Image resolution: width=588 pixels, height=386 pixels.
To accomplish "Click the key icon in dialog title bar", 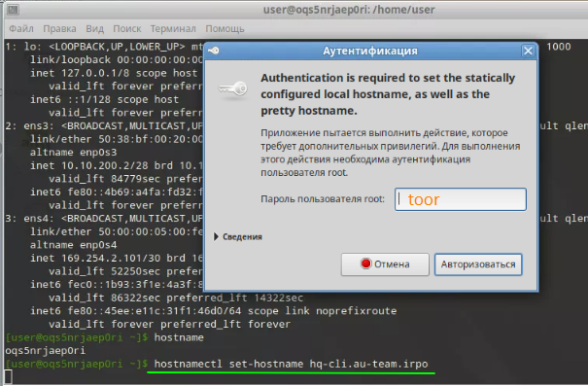I will [214, 51].
